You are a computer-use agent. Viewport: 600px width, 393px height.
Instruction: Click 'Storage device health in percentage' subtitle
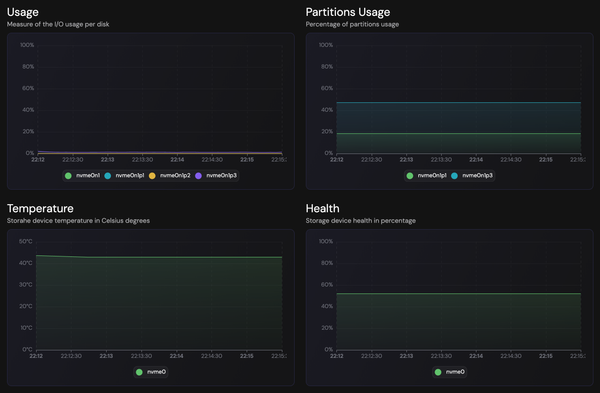coord(360,220)
